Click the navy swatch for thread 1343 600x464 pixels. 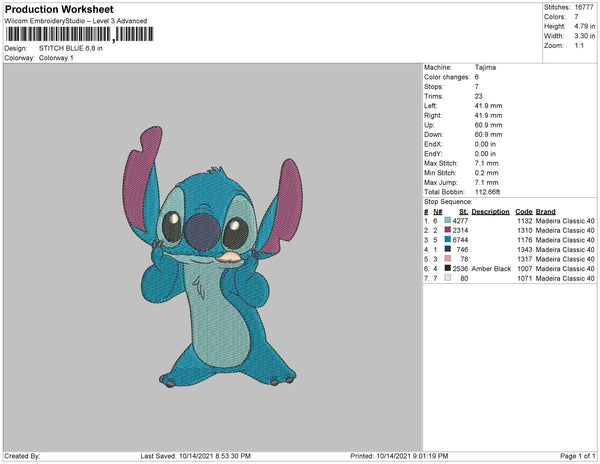448,249
